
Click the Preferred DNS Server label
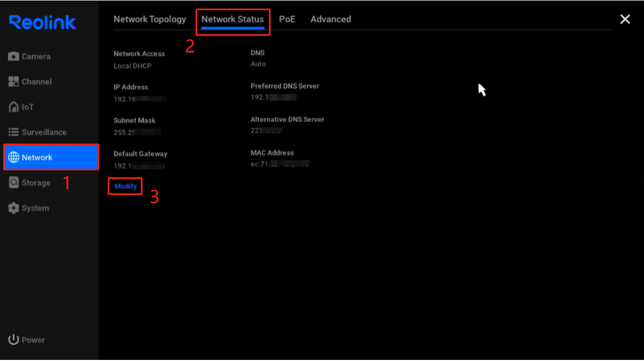[x=285, y=86]
